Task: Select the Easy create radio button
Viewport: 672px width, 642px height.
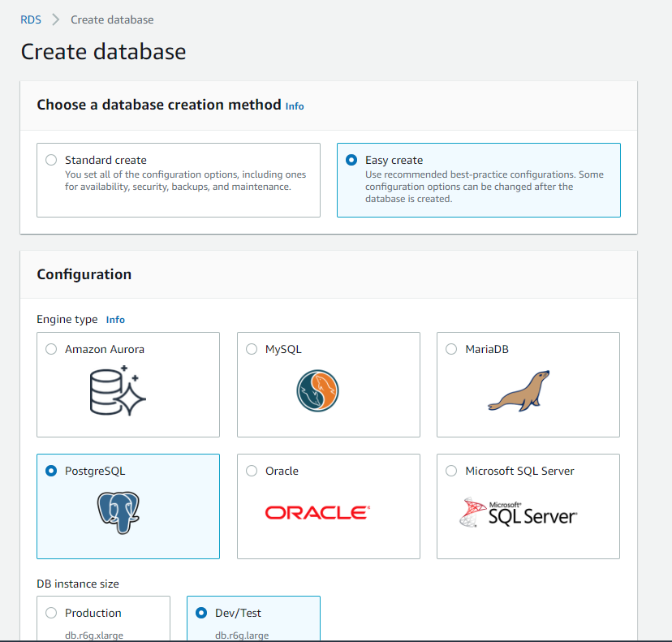Action: [351, 160]
